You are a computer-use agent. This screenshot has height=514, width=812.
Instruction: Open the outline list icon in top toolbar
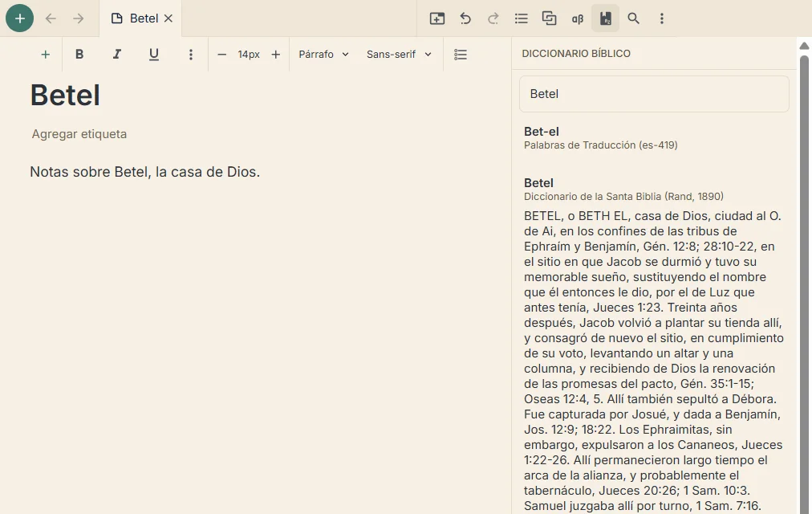[x=521, y=18]
